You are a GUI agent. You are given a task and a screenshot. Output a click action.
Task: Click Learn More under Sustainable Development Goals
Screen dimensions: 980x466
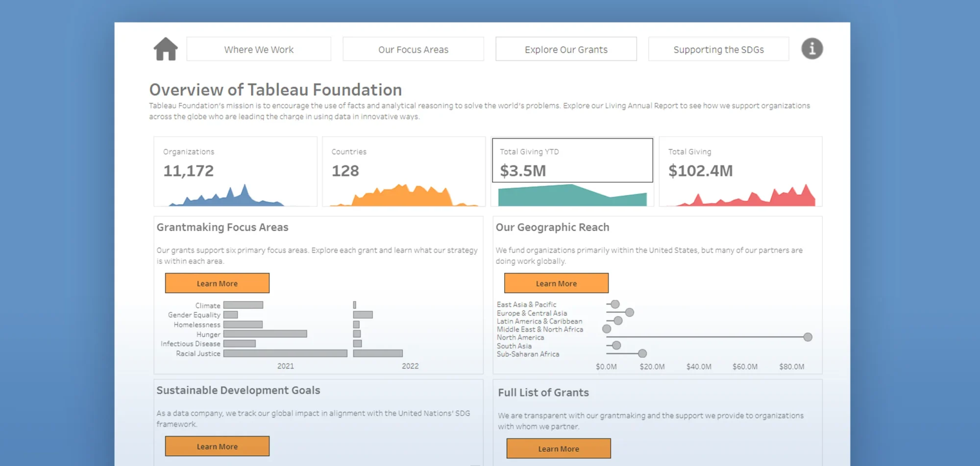point(217,446)
